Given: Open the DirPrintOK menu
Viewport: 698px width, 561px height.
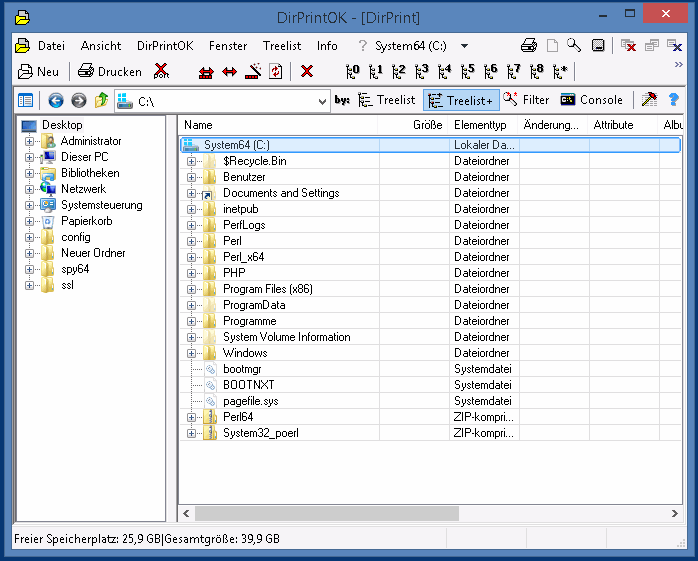Looking at the screenshot, I should tap(165, 46).
